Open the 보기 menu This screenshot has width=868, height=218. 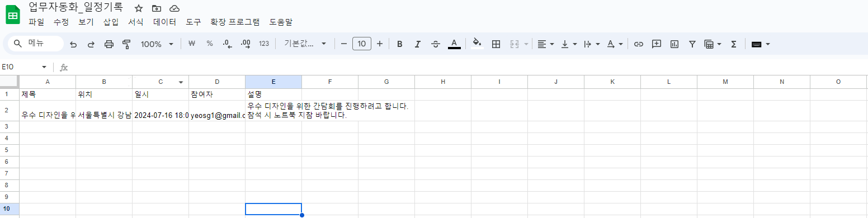86,22
